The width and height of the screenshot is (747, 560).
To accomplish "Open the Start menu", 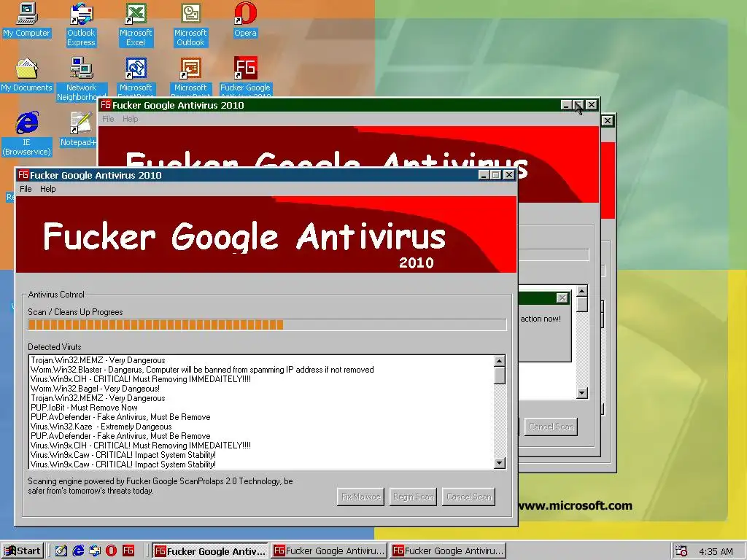I will point(23,551).
